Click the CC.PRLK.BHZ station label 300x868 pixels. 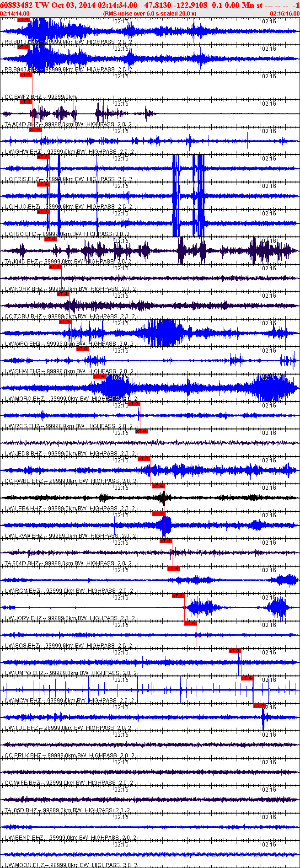click(x=23, y=755)
